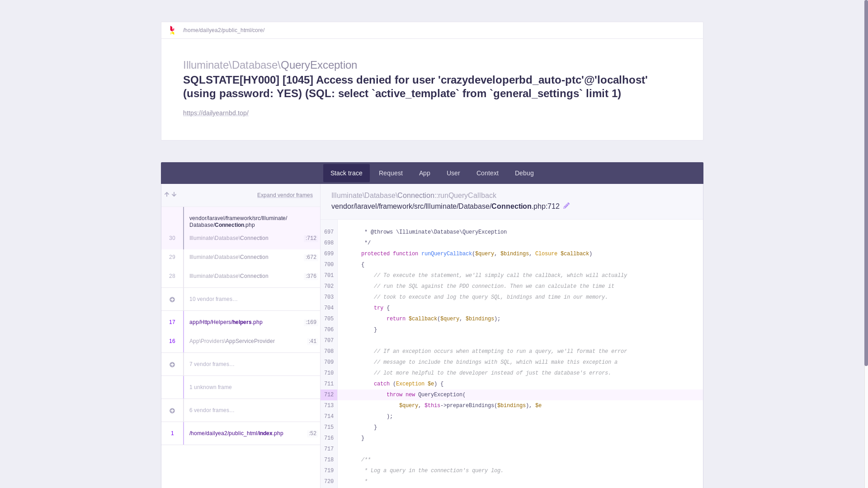Click line number 699 in the gutter
868x488 pixels.
(x=329, y=254)
